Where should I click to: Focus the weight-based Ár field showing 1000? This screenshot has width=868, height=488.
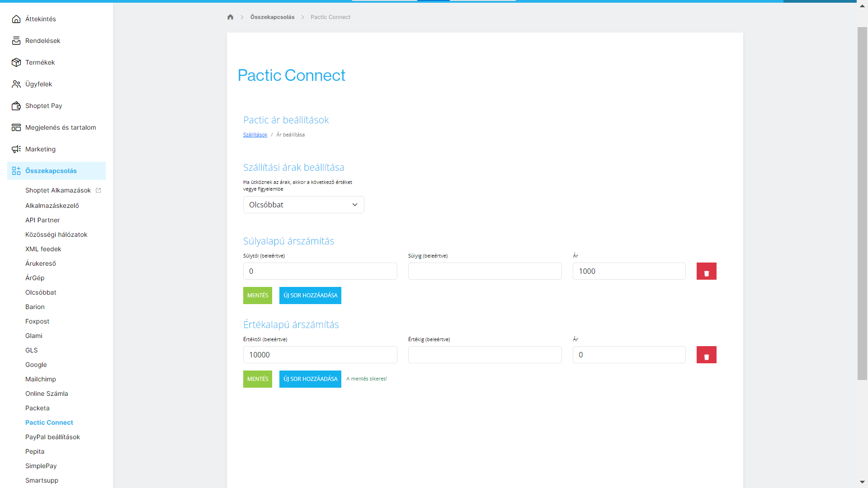[x=629, y=271]
